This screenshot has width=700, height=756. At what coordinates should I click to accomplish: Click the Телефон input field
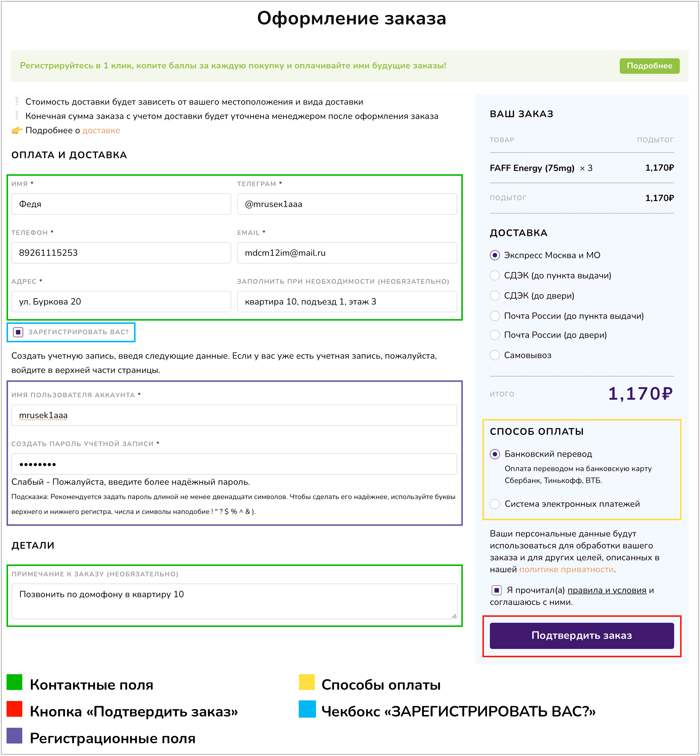[121, 253]
